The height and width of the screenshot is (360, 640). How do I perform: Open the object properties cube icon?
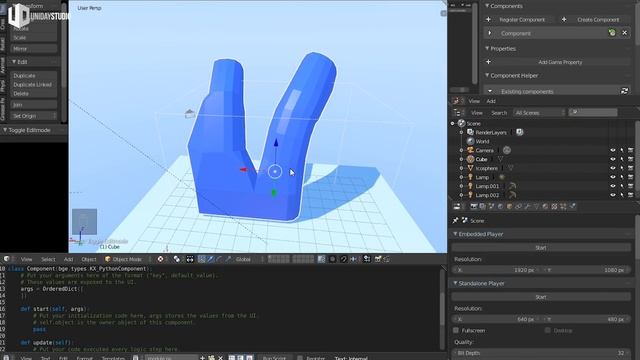click(509, 207)
